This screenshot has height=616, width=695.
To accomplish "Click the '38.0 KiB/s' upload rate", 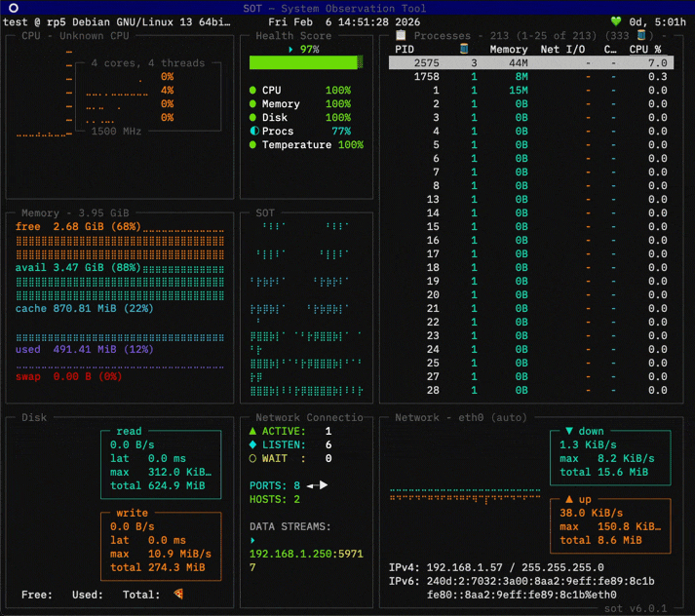I will click(592, 514).
